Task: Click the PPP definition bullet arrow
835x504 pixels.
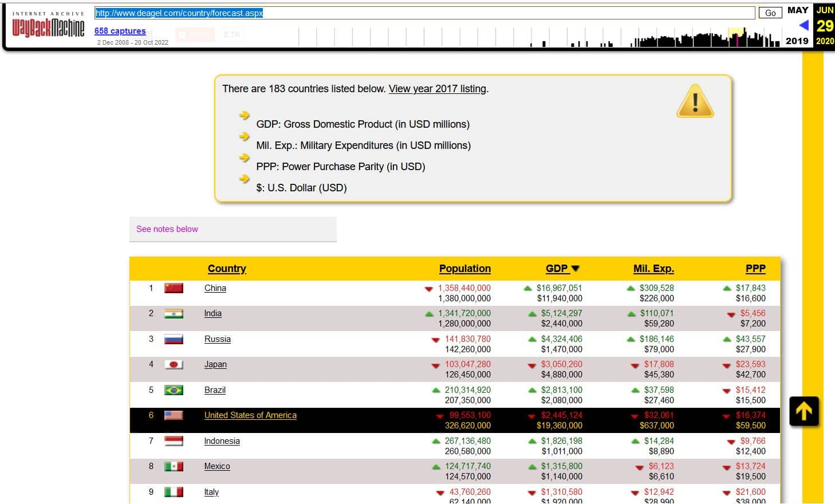Action: click(x=245, y=158)
